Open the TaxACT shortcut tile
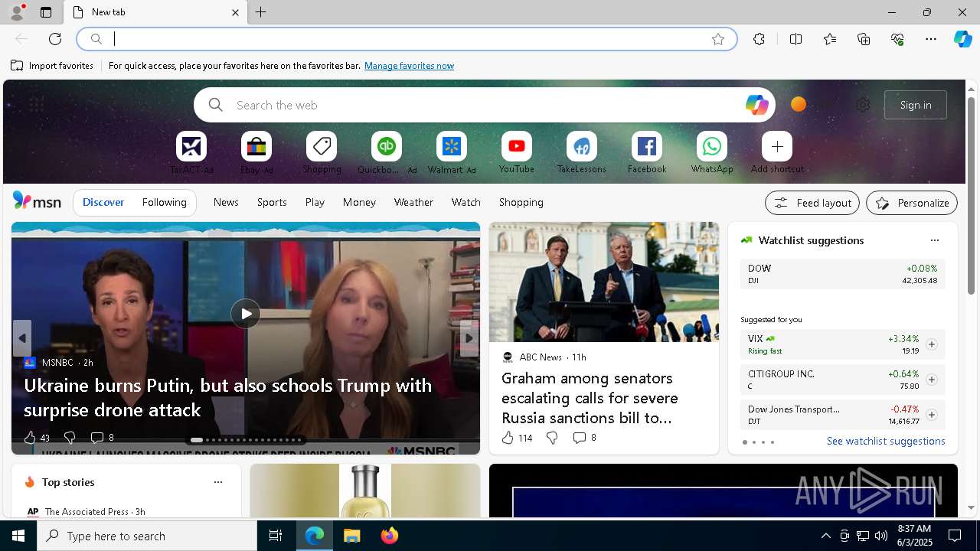980x551 pixels. 191,146
